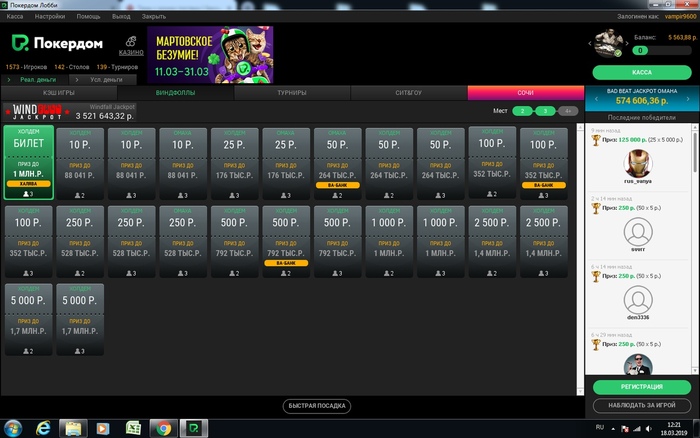Click the green 0 progress bar under balance
This screenshot has height=438, width=700.
click(662, 50)
